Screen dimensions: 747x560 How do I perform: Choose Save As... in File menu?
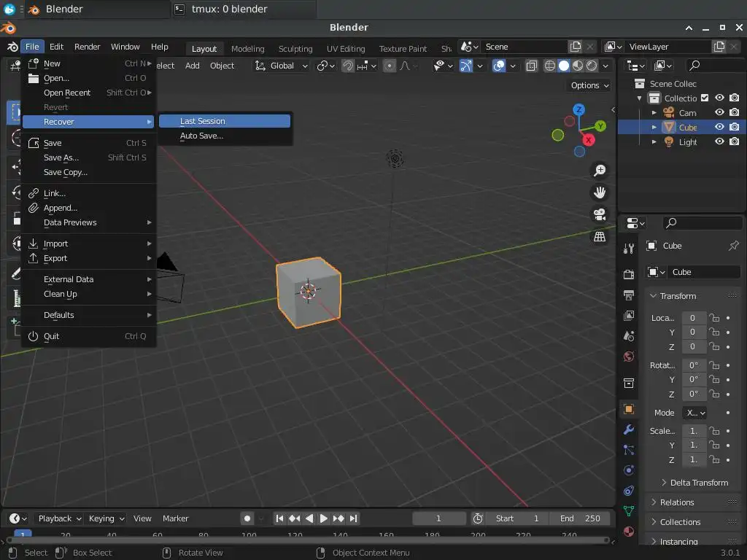88,157
